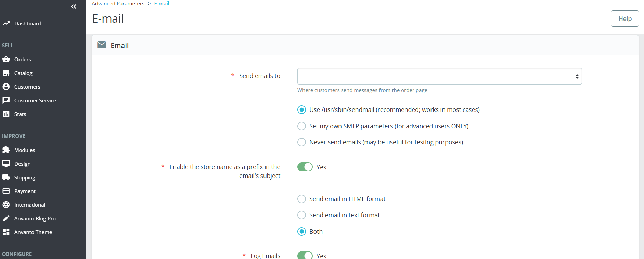The height and width of the screenshot is (259, 644).
Task: Click the Catalog store icon
Action: (x=6, y=73)
